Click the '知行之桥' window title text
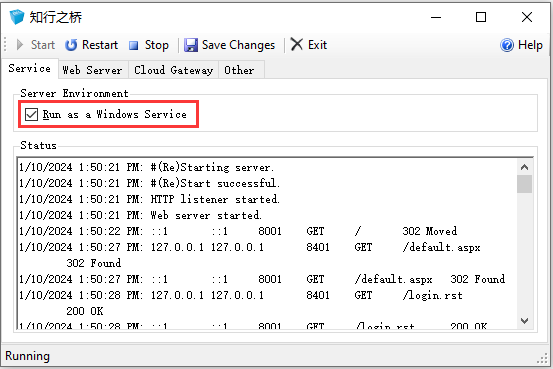The image size is (553, 369). click(x=56, y=17)
